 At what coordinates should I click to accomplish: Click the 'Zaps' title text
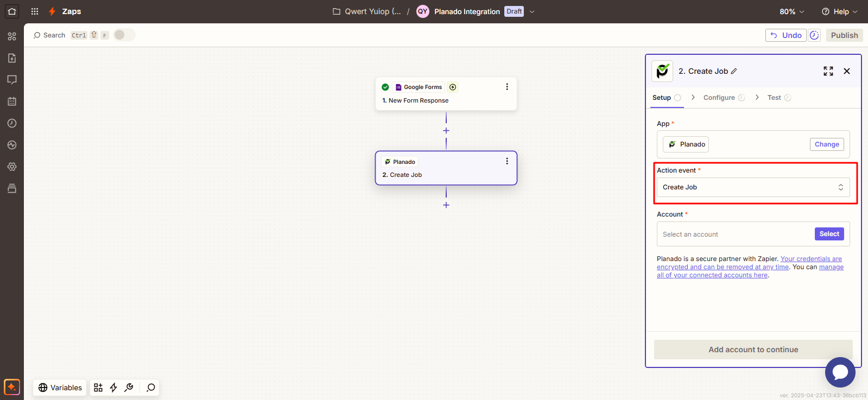pos(72,11)
